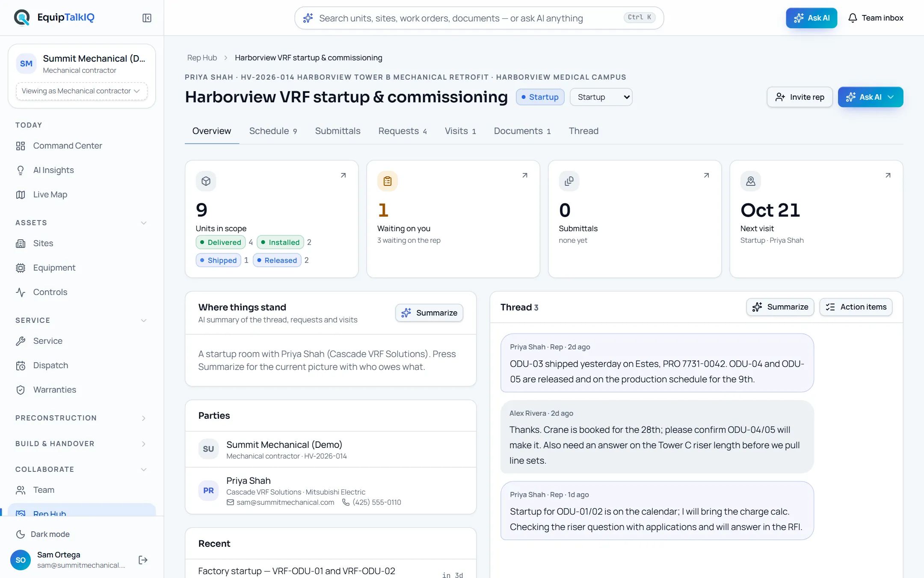
Task: Open Controls in the sidebar
Action: tap(81, 292)
